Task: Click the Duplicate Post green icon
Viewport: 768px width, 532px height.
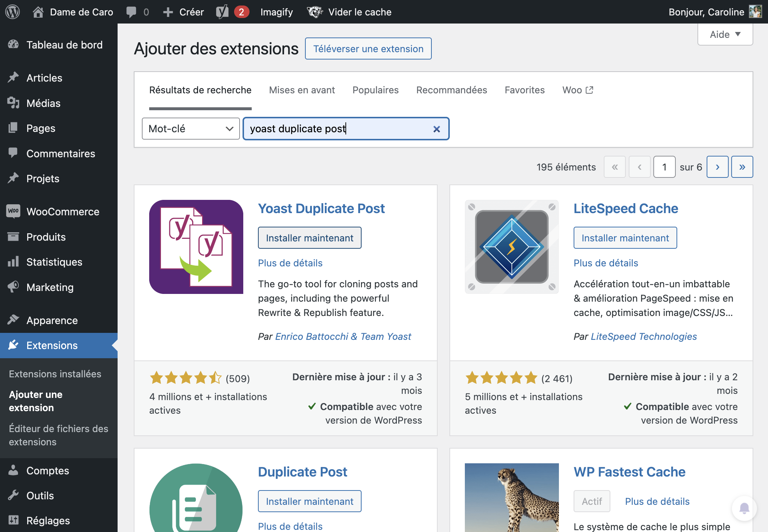Action: point(196,497)
